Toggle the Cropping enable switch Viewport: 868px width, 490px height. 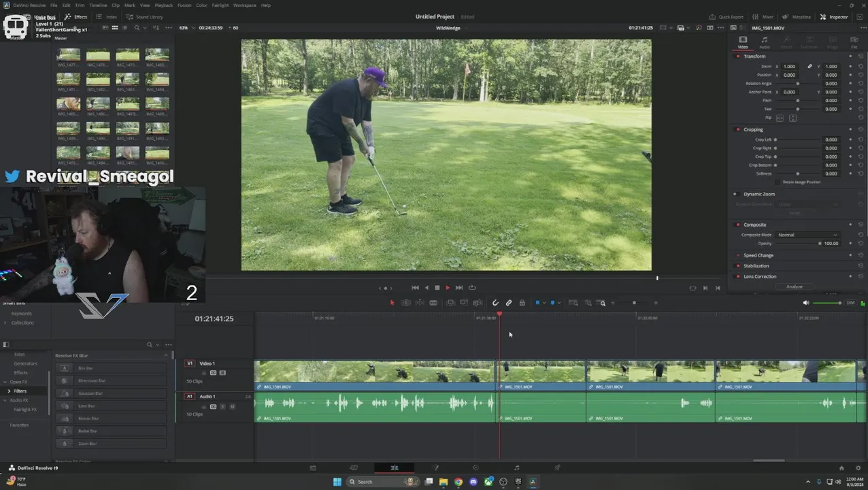pyautogui.click(x=737, y=129)
